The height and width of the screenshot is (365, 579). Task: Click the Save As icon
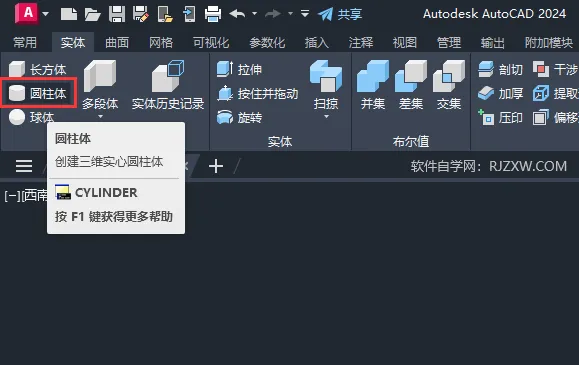(141, 14)
